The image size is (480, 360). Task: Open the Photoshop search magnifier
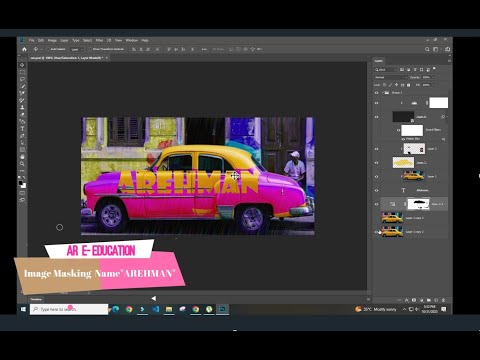[427, 49]
